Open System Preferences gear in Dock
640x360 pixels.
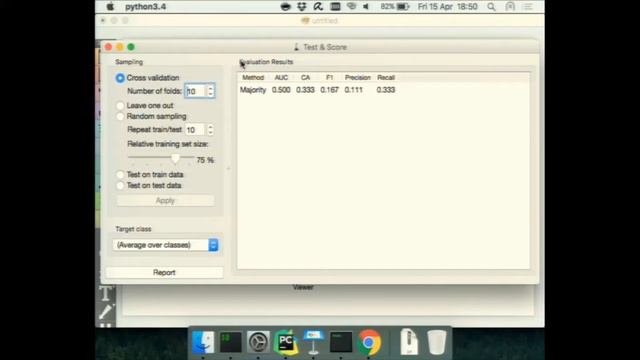pyautogui.click(x=258, y=342)
